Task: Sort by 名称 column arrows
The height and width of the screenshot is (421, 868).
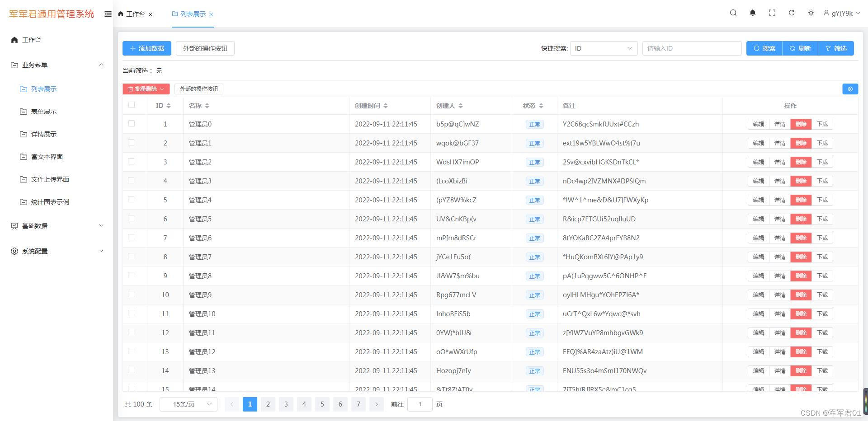Action: (x=207, y=106)
